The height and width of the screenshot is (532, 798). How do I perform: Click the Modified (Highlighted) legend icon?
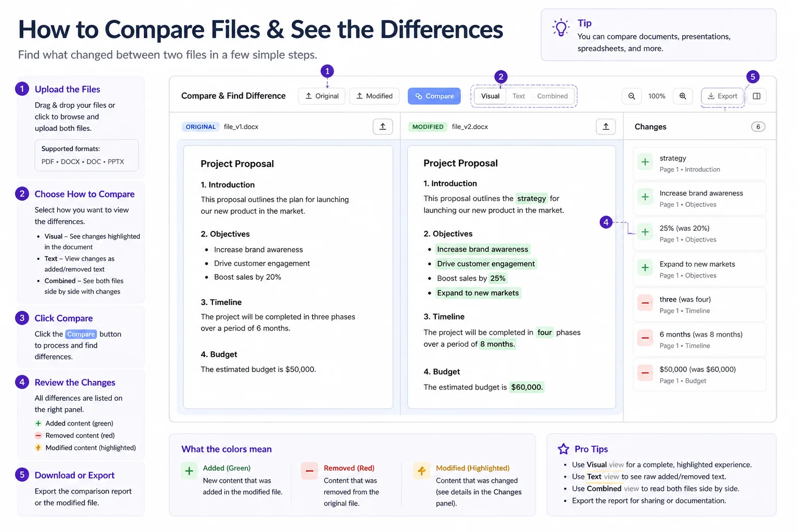pos(421,471)
